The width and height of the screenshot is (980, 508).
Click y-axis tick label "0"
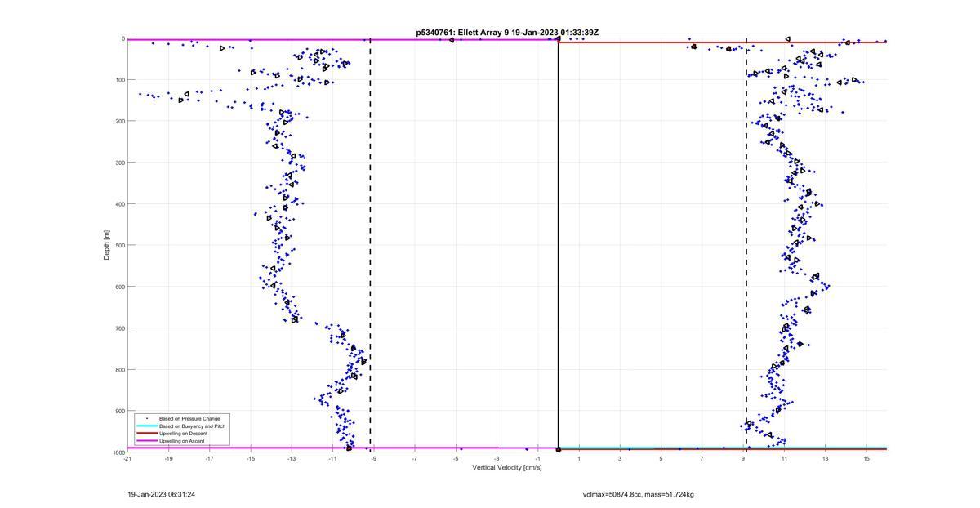(122, 38)
